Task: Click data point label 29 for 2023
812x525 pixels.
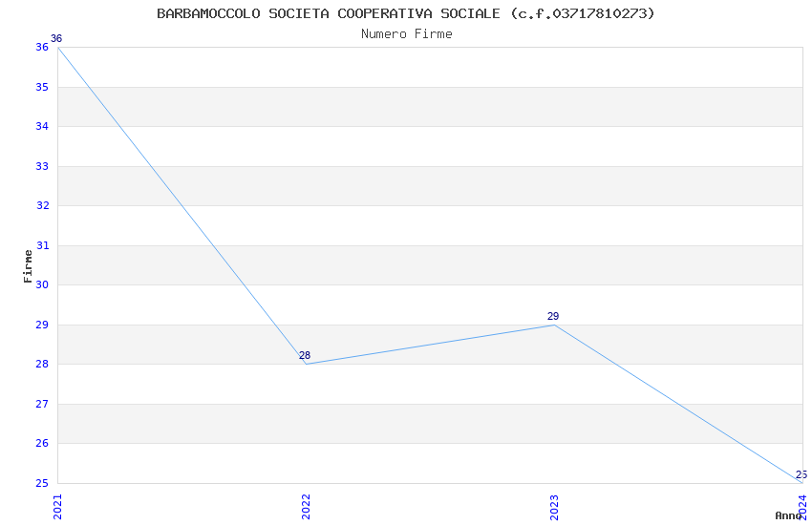Action: [x=553, y=316]
